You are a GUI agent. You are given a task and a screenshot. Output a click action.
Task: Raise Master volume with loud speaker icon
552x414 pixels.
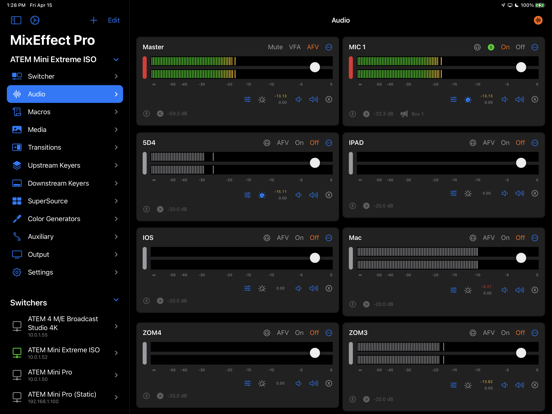coord(313,100)
